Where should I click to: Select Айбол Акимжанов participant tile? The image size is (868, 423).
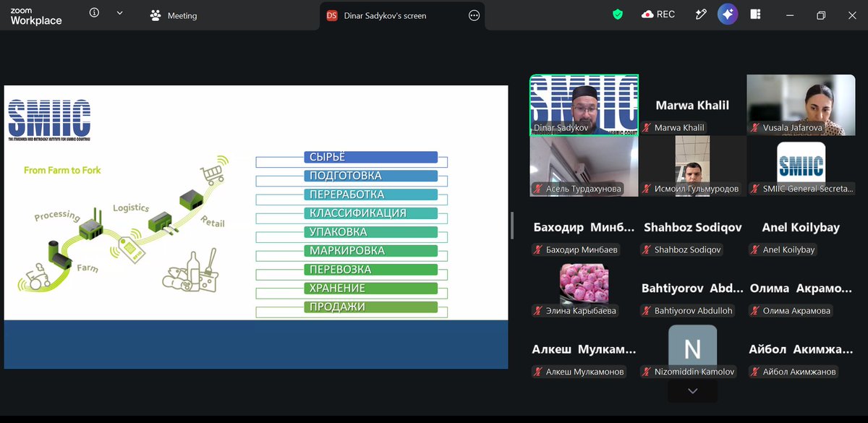[801, 349]
